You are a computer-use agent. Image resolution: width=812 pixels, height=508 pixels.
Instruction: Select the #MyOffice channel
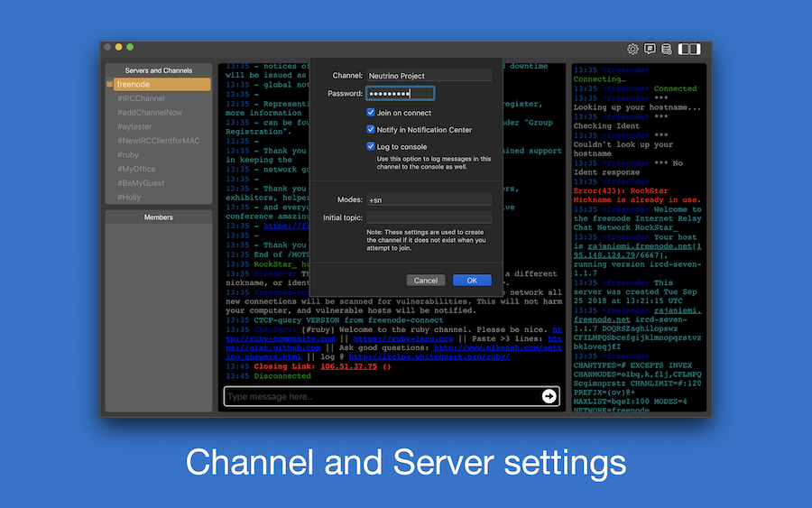coord(136,169)
